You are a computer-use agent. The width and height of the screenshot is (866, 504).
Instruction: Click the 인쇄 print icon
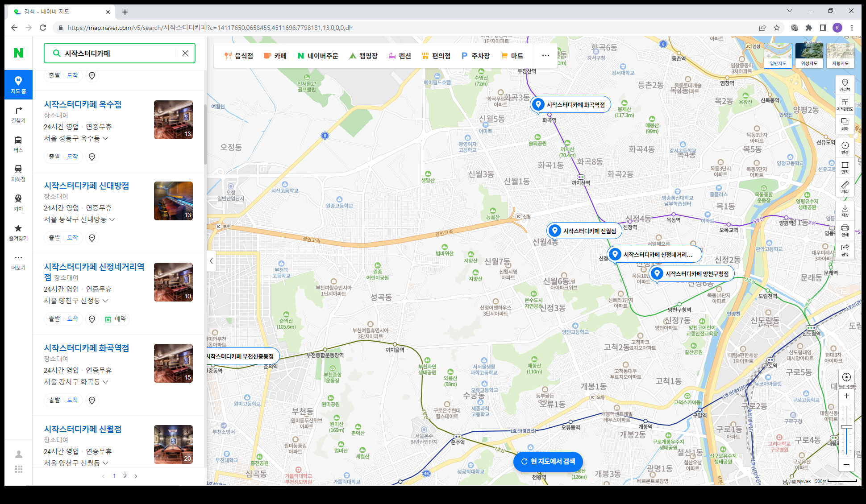[845, 231]
